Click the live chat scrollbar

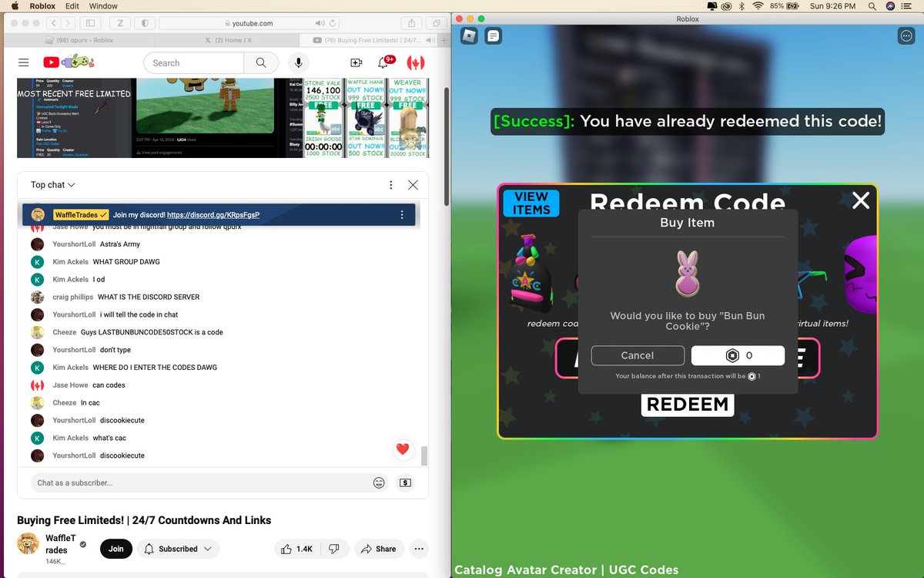point(423,455)
